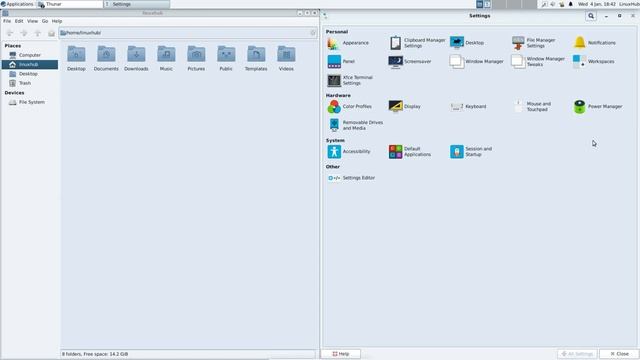
Task: Click the clock in top panel
Action: pyautogui.click(x=596, y=4)
